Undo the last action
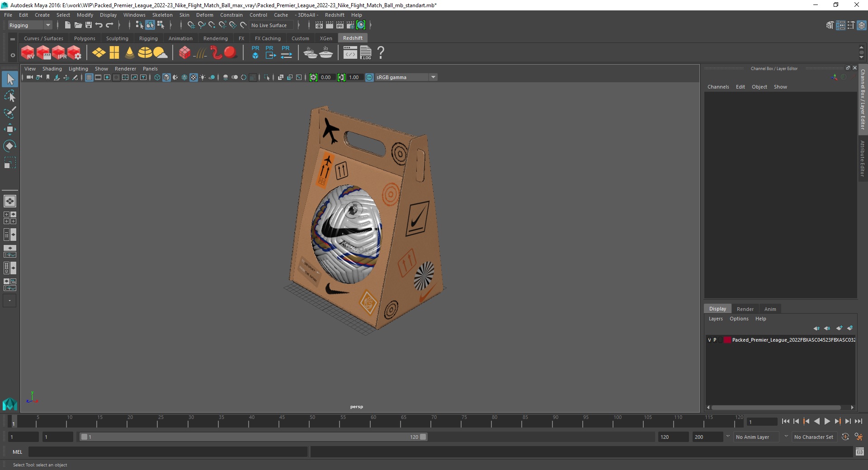This screenshot has width=868, height=470. click(99, 25)
